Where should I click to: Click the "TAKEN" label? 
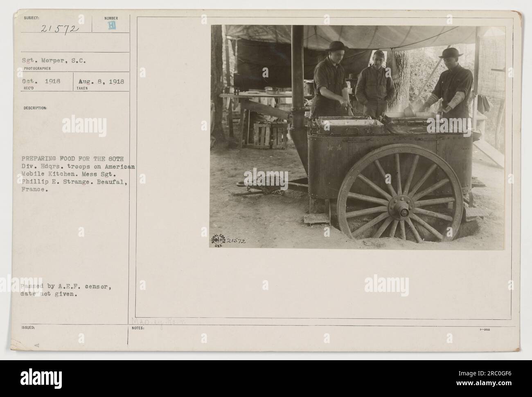[82, 87]
